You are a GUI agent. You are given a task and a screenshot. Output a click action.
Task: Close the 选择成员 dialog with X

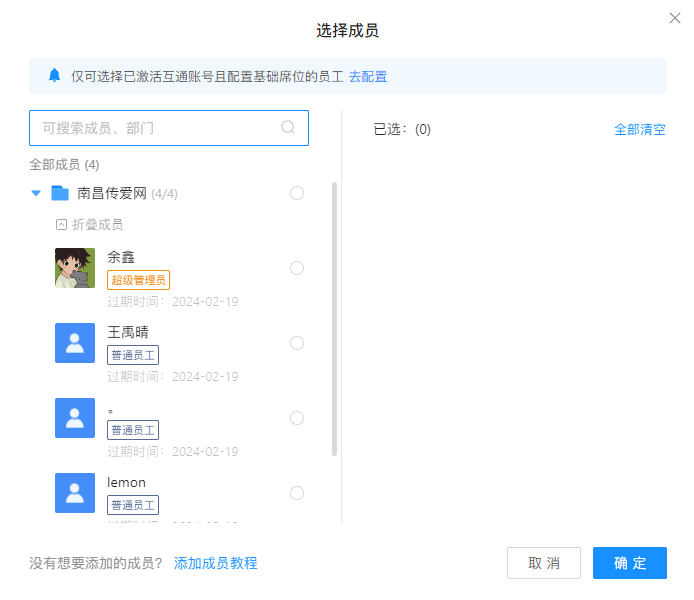(x=675, y=18)
